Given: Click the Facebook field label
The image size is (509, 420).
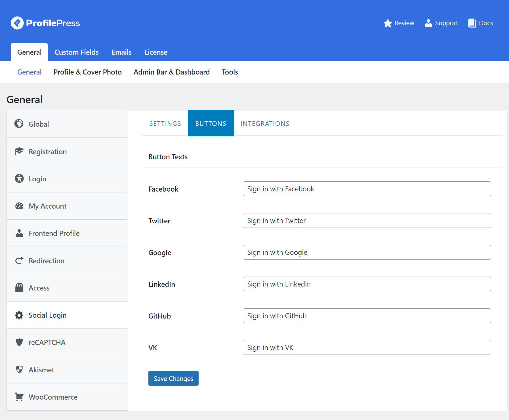Looking at the screenshot, I should click(x=163, y=189).
